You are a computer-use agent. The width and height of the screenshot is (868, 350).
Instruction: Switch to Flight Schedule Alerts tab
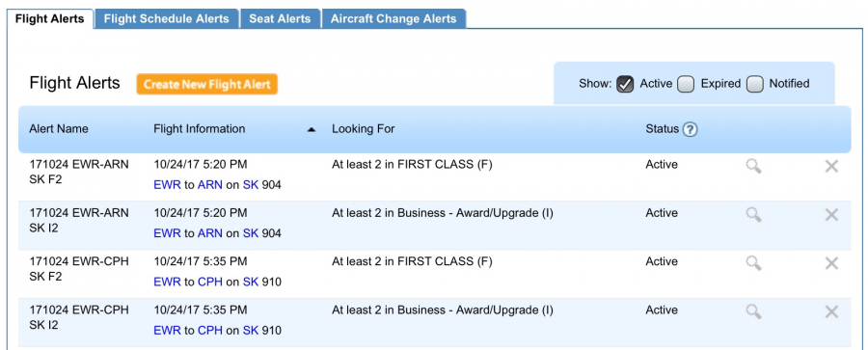pos(167,19)
